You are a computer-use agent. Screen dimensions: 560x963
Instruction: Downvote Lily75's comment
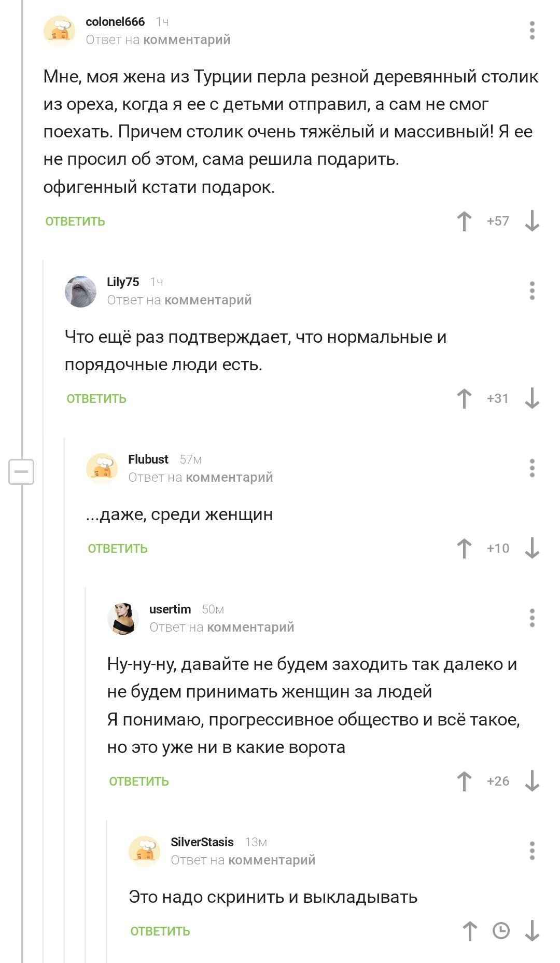(x=532, y=399)
